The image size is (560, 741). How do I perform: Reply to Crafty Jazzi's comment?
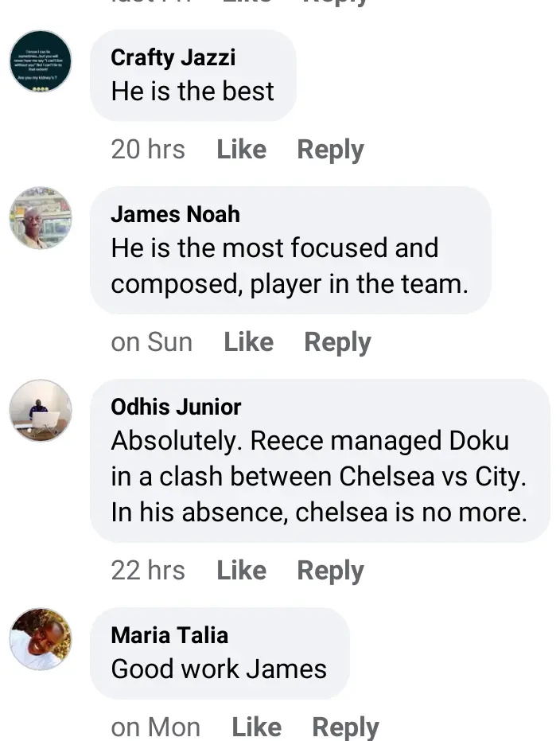(x=330, y=150)
